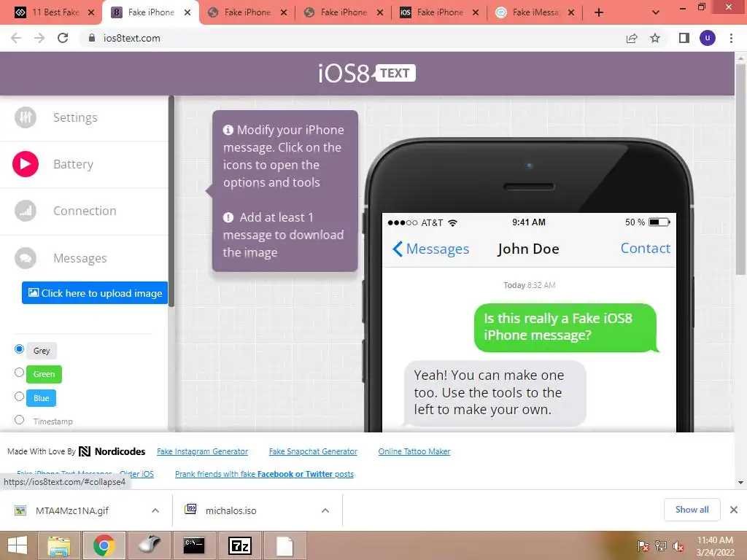Screen dimensions: 747x560
Task: Click the Chrome taskbar icon
Action: (x=104, y=545)
